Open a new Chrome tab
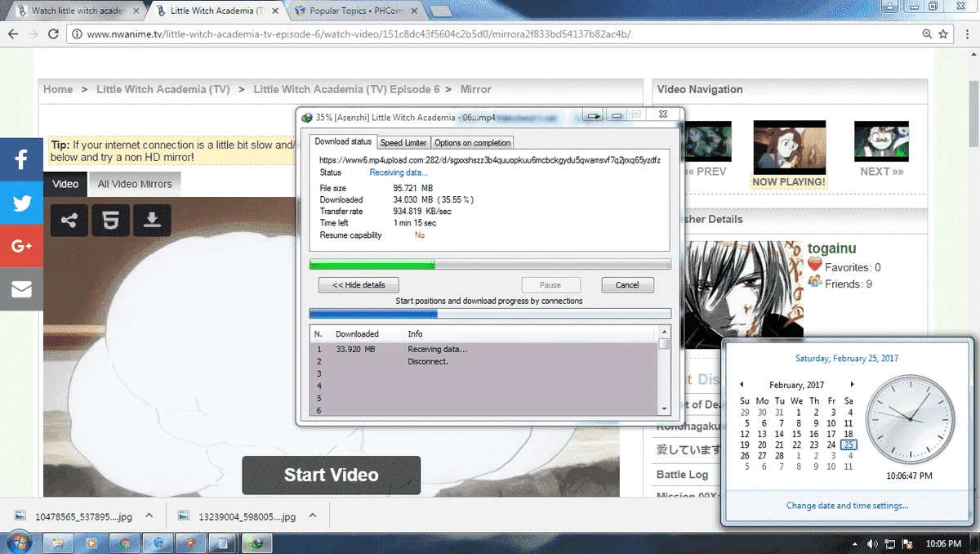Screen dimensions: 980x554 441,11
